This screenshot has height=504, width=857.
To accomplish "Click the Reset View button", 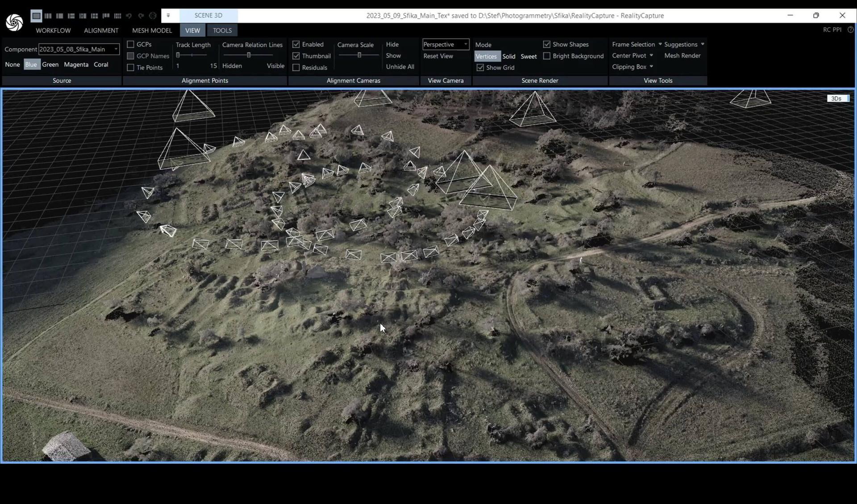I will pos(438,56).
